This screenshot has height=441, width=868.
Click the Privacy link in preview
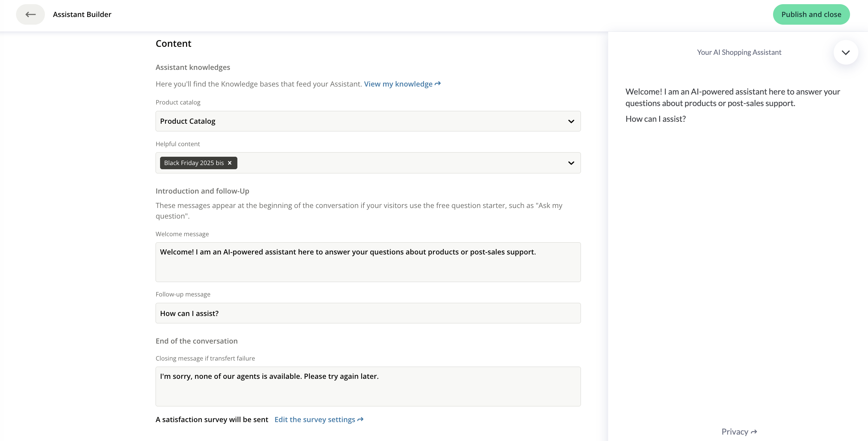point(735,432)
